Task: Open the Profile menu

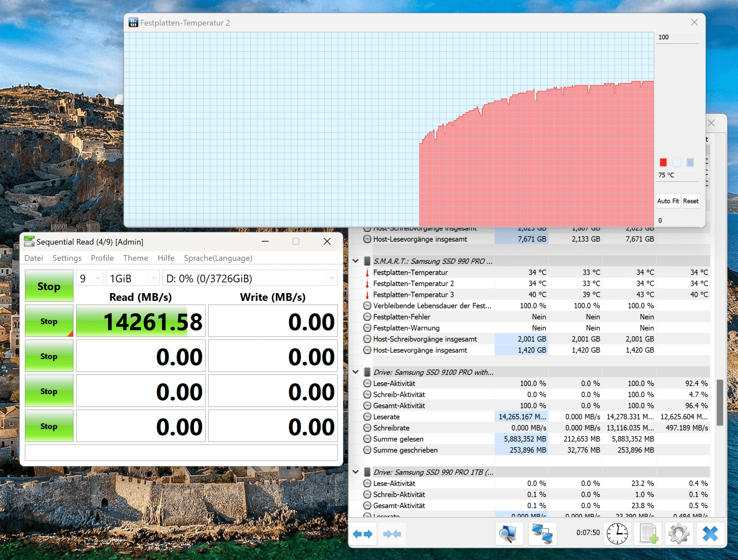Action: tap(102, 258)
